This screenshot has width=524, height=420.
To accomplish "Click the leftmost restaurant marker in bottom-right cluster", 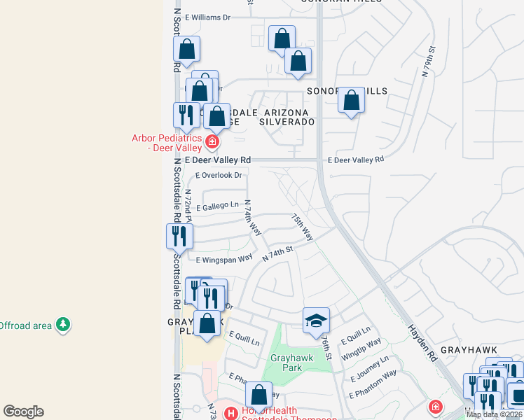I will click(x=471, y=386).
